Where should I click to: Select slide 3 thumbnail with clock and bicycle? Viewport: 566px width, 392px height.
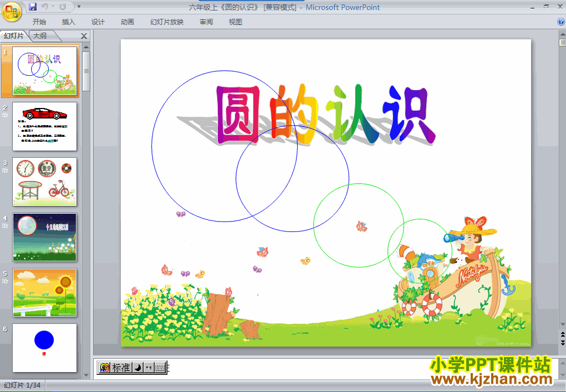pyautogui.click(x=45, y=182)
